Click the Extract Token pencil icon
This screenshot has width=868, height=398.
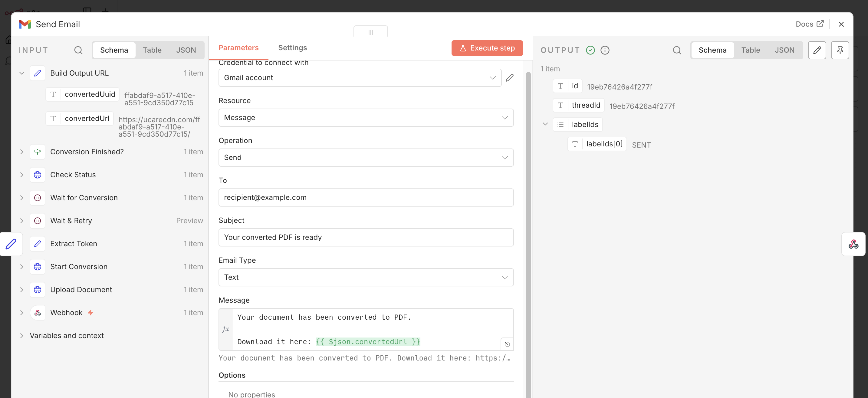(x=38, y=243)
